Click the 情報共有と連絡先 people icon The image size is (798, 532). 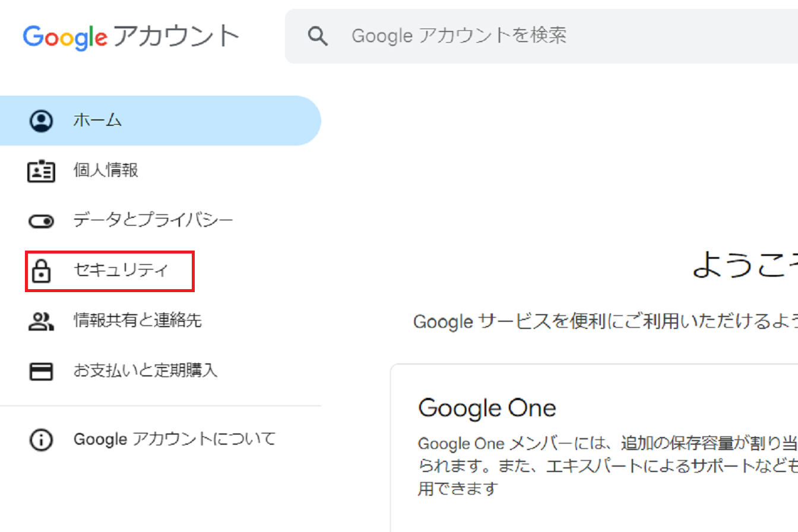click(41, 321)
